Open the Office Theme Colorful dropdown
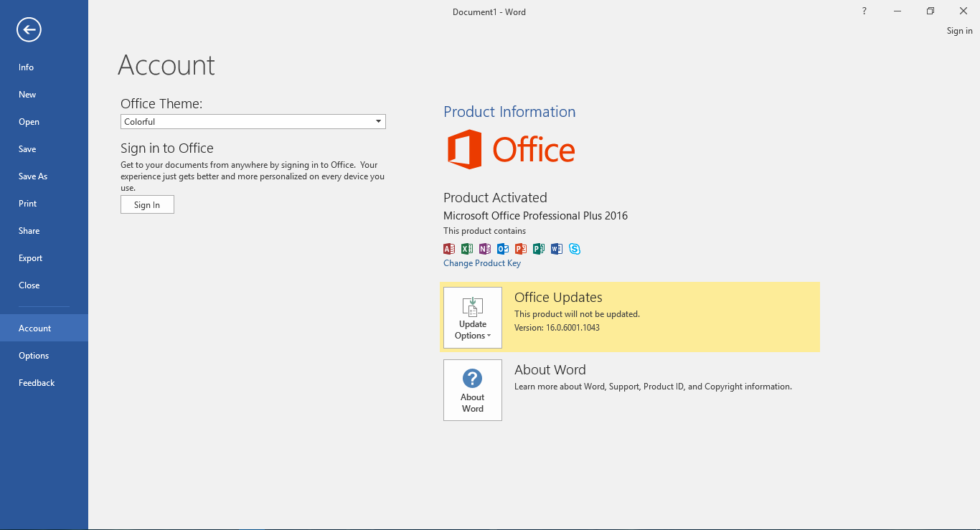Screen dimensions: 980x530 (253, 122)
